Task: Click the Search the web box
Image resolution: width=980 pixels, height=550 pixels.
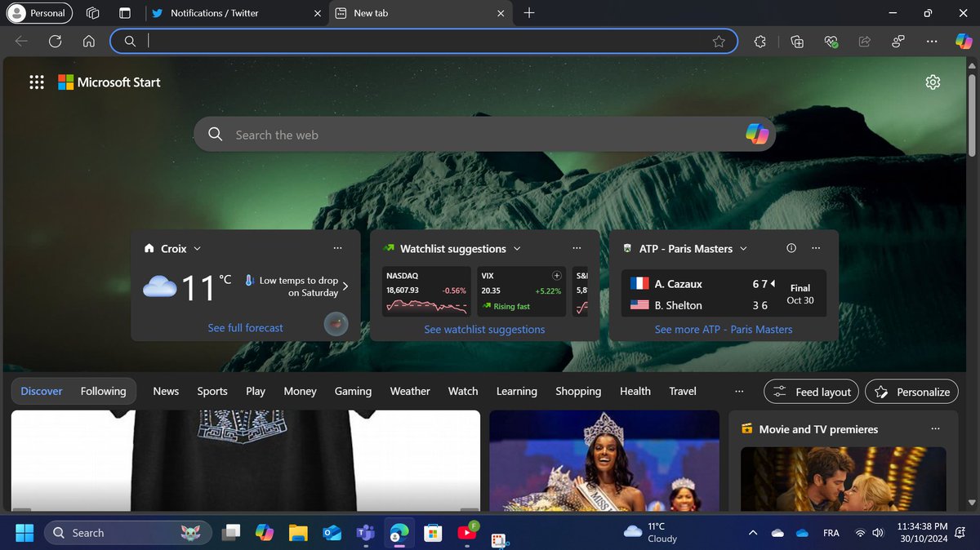Action: [x=484, y=135]
